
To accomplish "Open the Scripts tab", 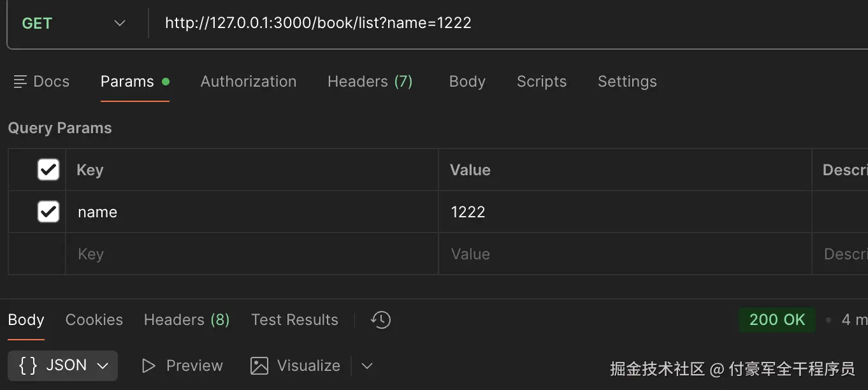I will [542, 82].
